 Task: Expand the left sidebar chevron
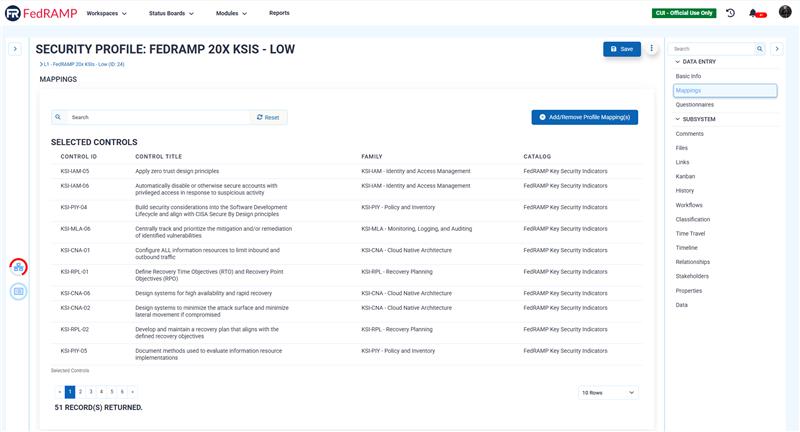[15, 49]
